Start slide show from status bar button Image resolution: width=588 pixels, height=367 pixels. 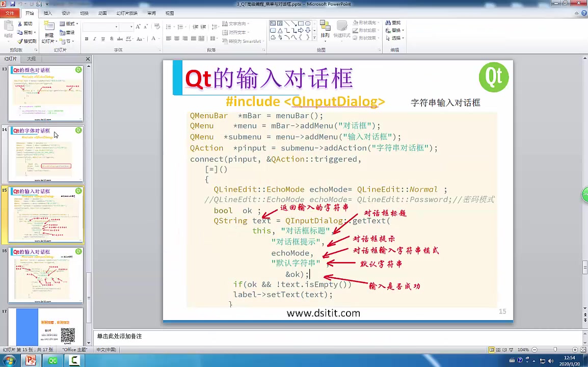(511, 350)
